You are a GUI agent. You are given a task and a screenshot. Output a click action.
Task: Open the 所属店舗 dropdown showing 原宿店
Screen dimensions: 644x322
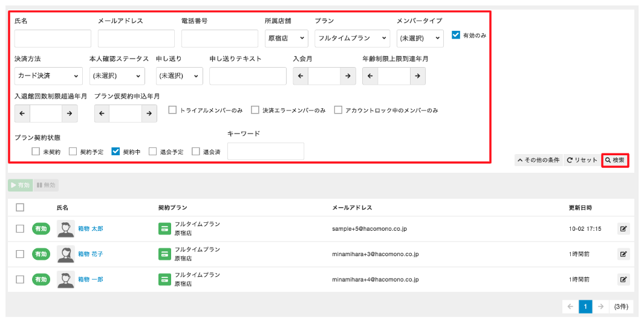click(286, 39)
